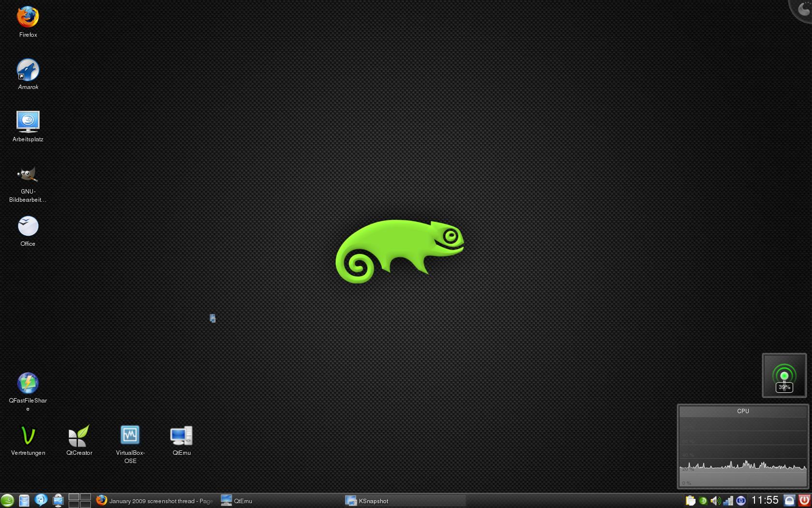The width and height of the screenshot is (812, 508).
Task: Activate the KSnapshot taskbar entry
Action: [405, 501]
